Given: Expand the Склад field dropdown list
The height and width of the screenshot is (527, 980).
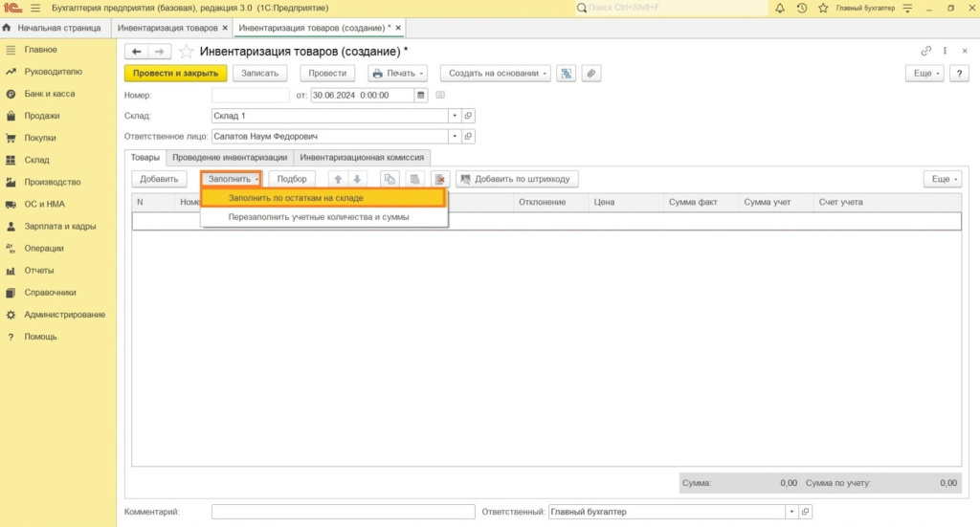Looking at the screenshot, I should [x=454, y=116].
